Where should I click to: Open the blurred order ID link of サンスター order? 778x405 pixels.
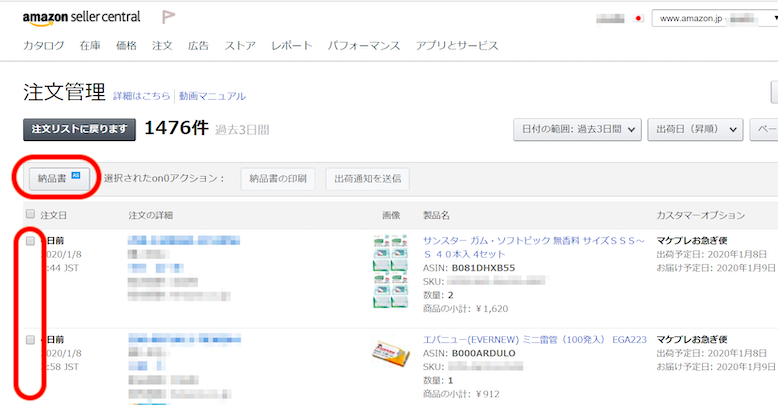tap(184, 241)
